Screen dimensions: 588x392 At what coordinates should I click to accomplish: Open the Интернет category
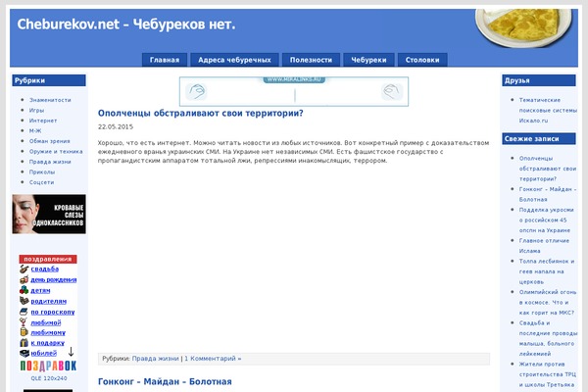[x=43, y=121]
